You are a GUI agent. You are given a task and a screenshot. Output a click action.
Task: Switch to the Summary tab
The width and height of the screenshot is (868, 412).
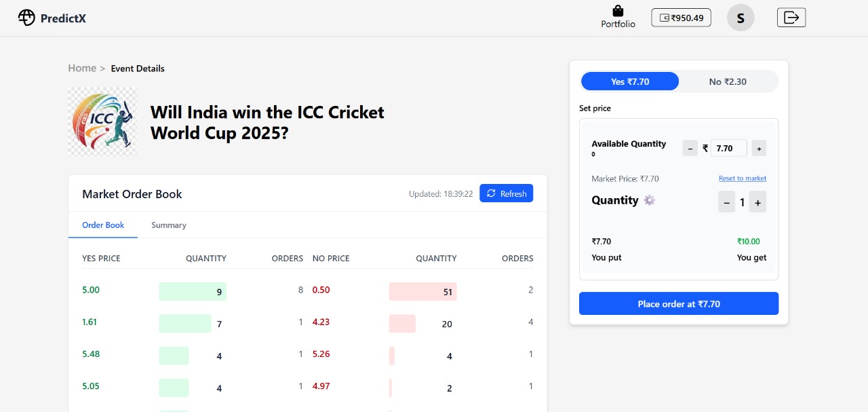169,225
